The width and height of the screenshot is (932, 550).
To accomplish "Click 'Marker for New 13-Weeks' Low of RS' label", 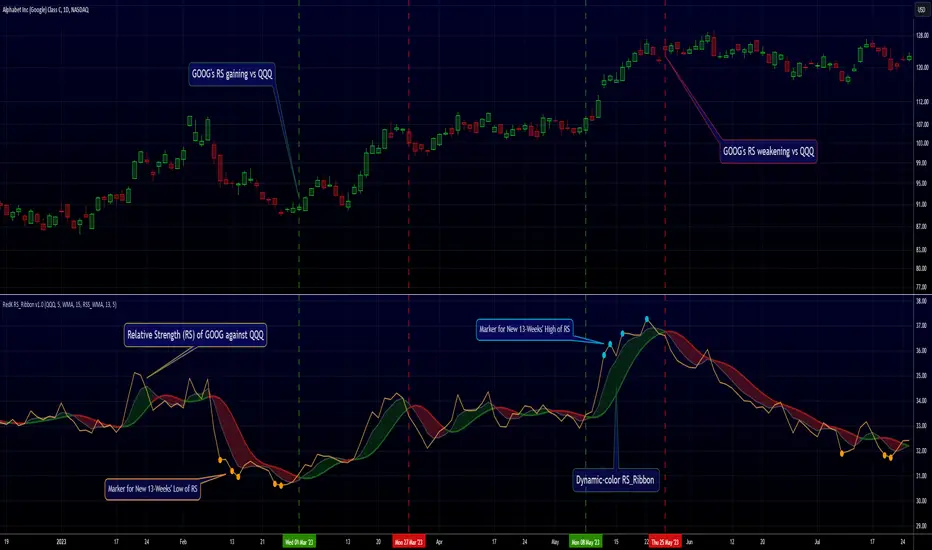I will click(153, 489).
